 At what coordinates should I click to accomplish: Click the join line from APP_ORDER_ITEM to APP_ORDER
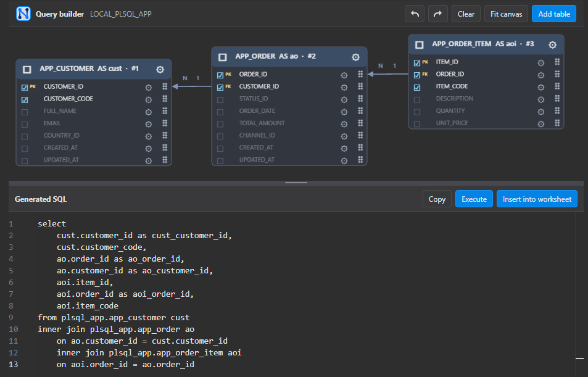point(387,74)
